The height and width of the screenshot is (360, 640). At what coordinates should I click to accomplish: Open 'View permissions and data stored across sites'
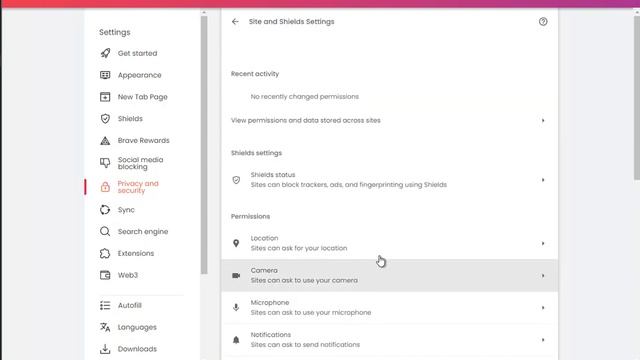pos(306,120)
